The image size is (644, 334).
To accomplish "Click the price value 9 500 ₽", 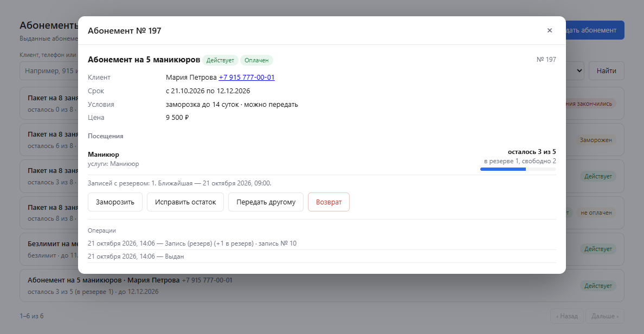I will point(177,118).
